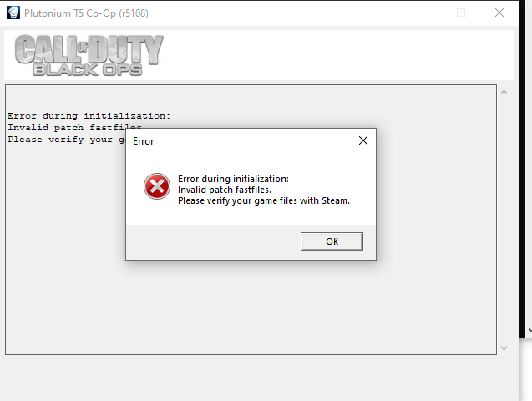
Task: Close the Plutonium T5 Co-Op window
Action: pos(499,13)
